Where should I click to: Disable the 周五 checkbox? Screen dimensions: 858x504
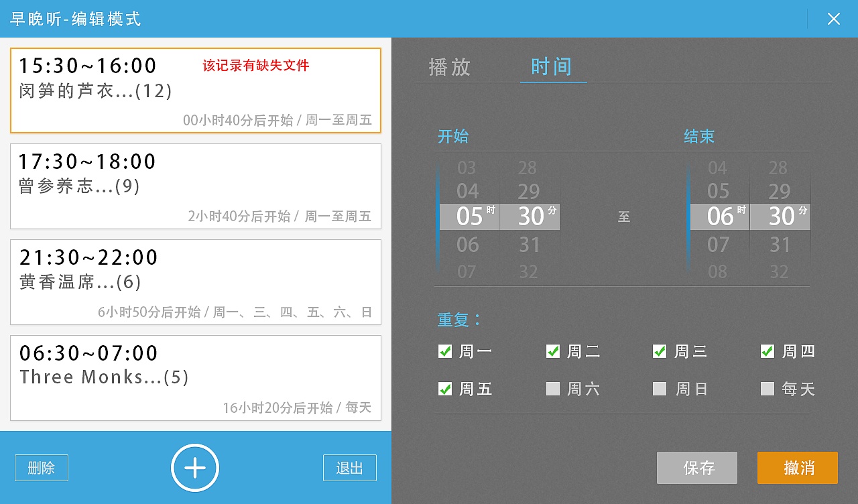point(445,389)
